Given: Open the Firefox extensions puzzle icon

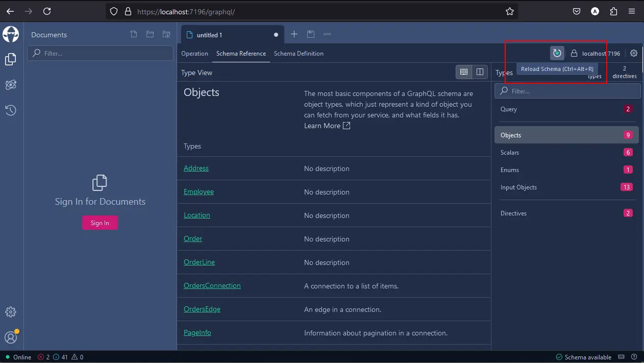Looking at the screenshot, I should 613,11.
